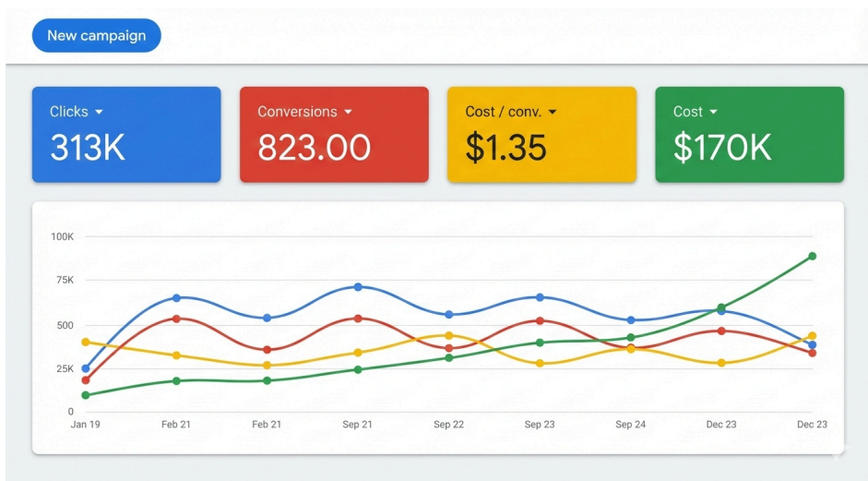Select the yellow line point above Sep 22
The image size is (868, 481).
click(x=449, y=336)
